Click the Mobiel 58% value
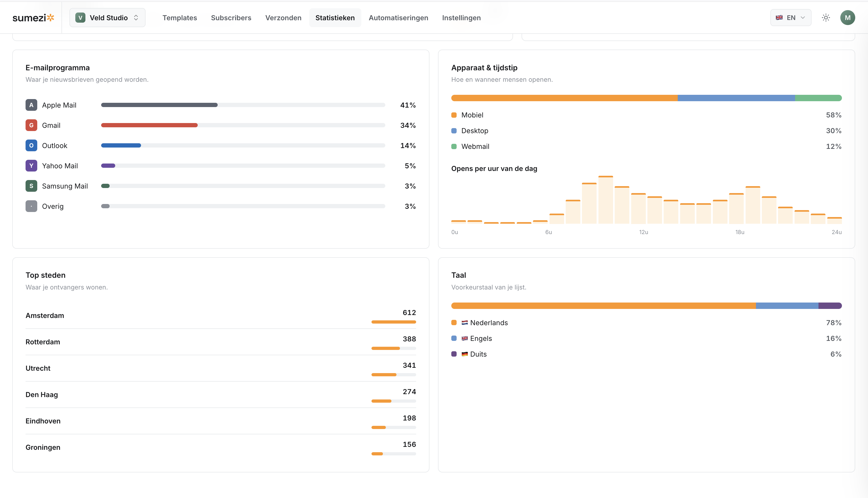The height and width of the screenshot is (498, 868). (833, 115)
